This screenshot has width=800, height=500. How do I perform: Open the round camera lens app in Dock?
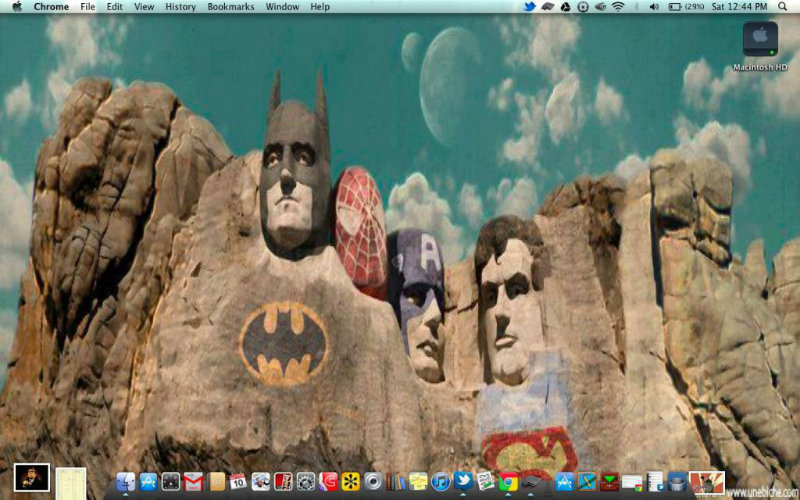pos(373,481)
